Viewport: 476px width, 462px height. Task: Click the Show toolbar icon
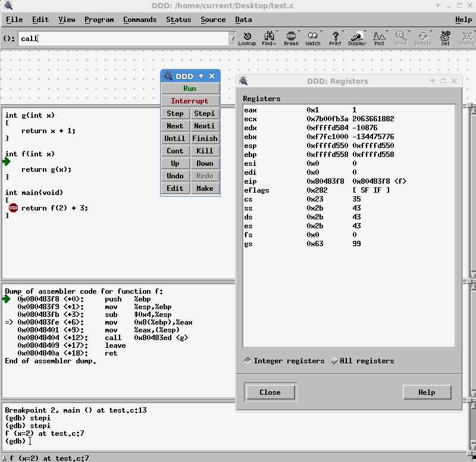[x=401, y=39]
